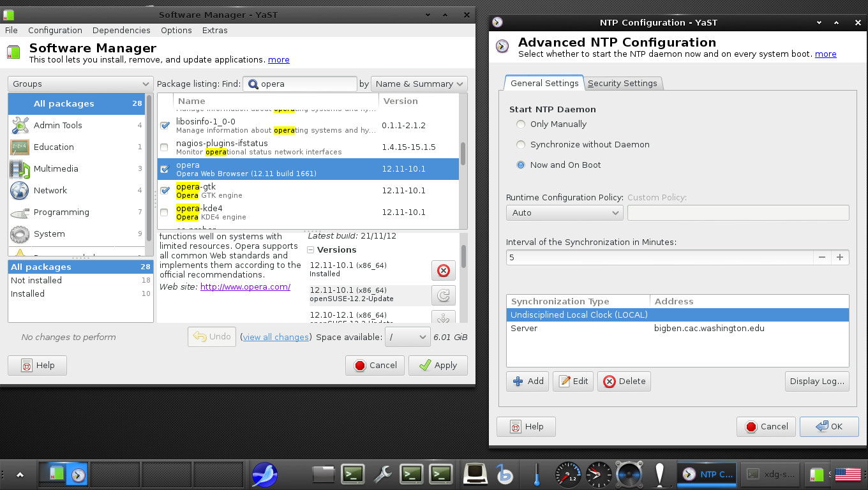Open the Dependencies menu
This screenshot has width=868, height=490.
121,30
